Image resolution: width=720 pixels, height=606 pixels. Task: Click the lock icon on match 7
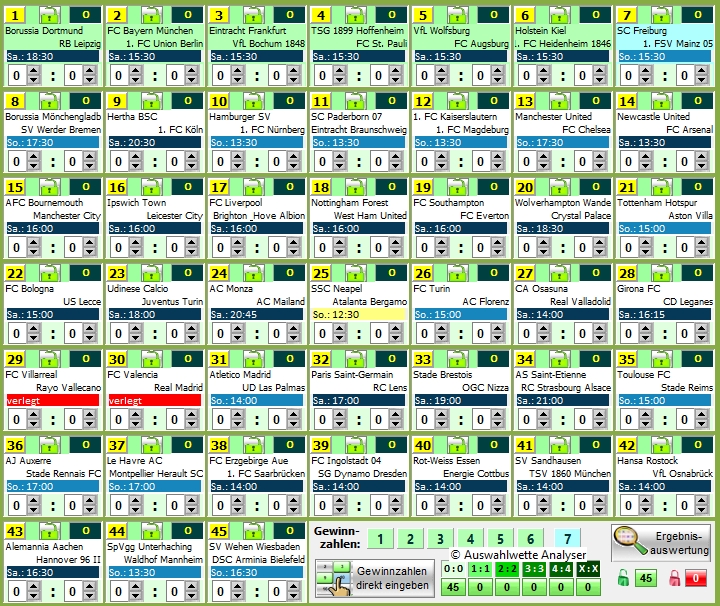(661, 15)
